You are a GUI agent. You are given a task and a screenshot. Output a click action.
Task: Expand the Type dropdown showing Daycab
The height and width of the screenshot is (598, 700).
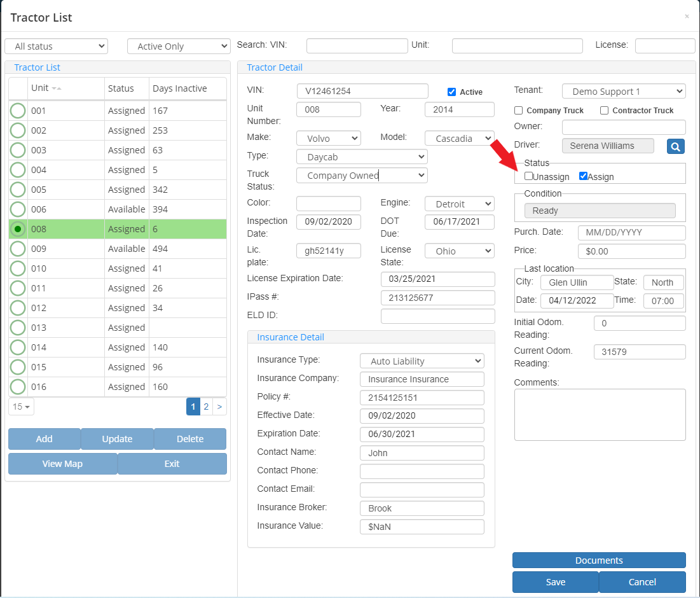point(362,156)
